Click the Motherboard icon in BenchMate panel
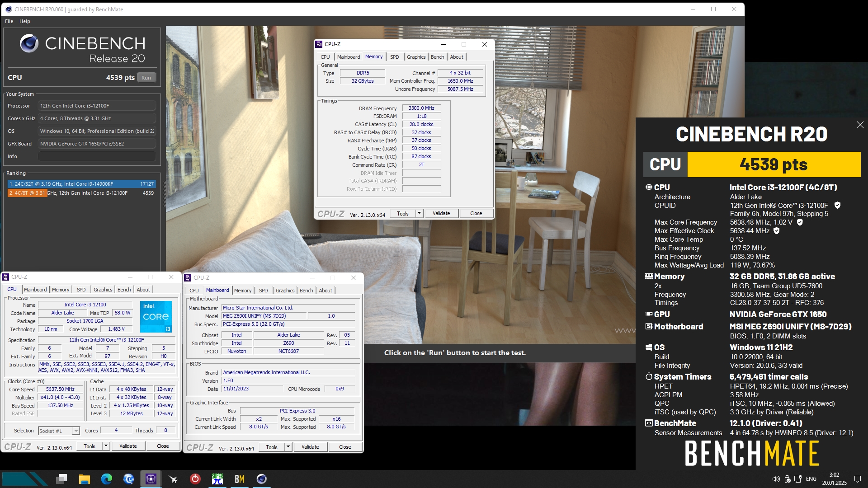The width and height of the screenshot is (868, 488). click(x=649, y=326)
